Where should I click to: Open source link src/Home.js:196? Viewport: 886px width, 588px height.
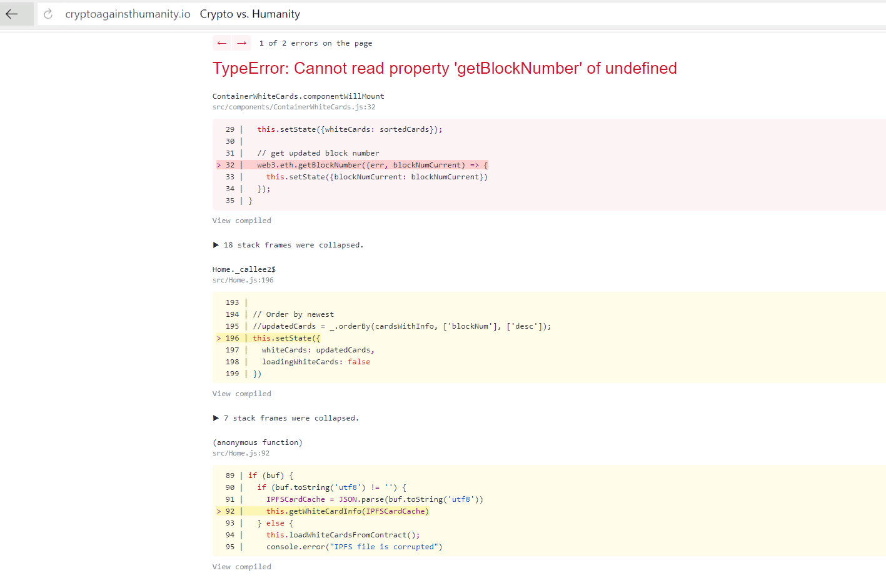(243, 281)
